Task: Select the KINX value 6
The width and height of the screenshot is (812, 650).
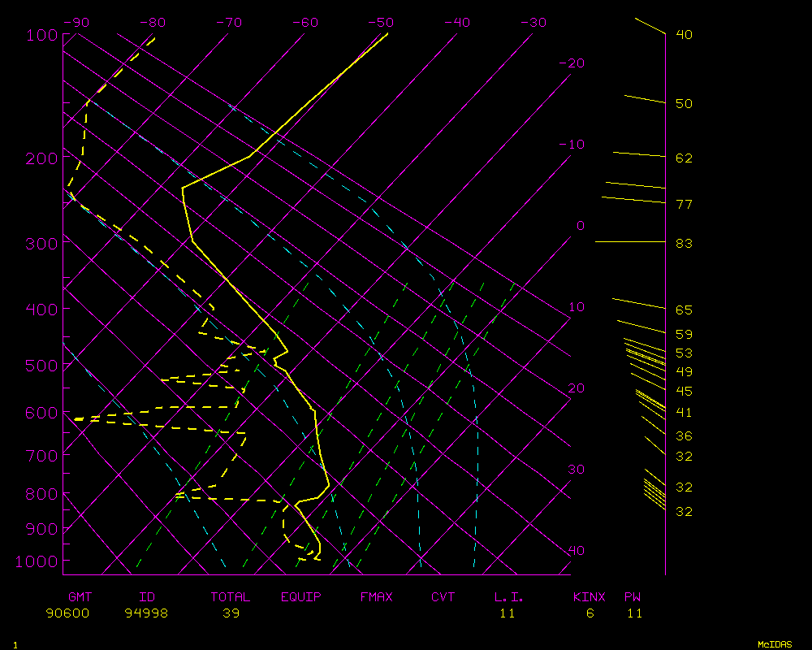Action: pos(590,613)
